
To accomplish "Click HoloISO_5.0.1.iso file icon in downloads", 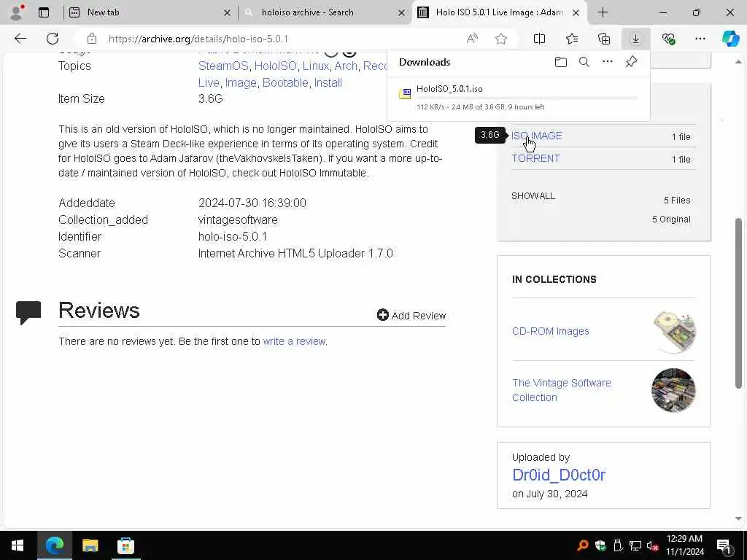I will 405,94.
